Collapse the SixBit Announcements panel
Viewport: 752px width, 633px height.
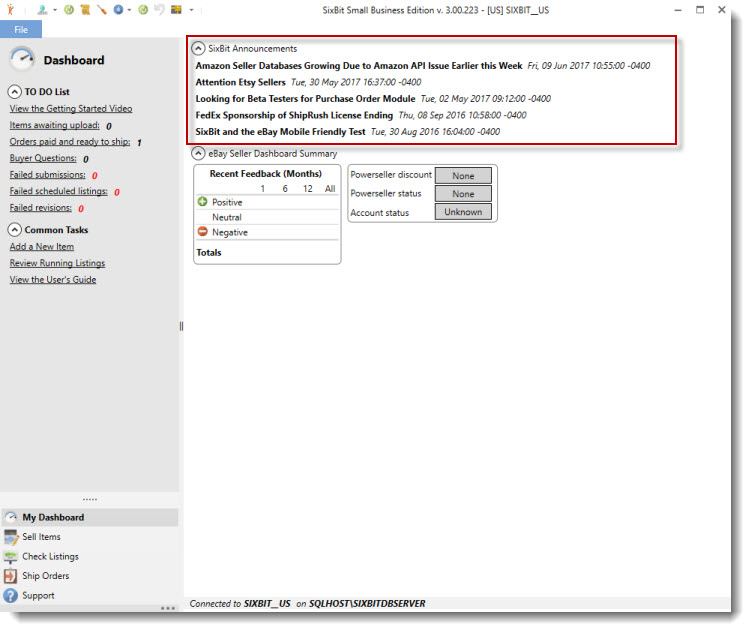coord(198,48)
